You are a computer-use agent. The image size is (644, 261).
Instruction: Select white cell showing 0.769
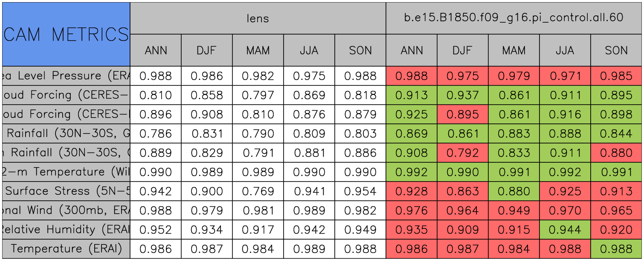[x=258, y=191]
